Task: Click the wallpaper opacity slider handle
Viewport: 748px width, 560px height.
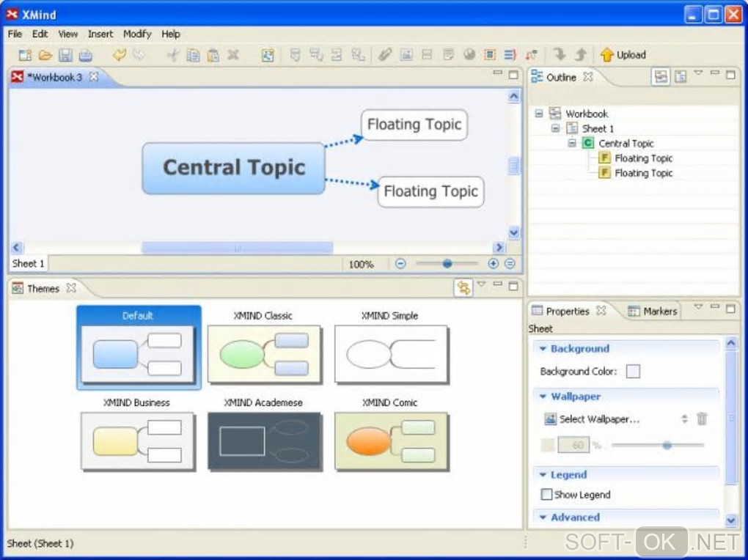Action: (x=667, y=445)
